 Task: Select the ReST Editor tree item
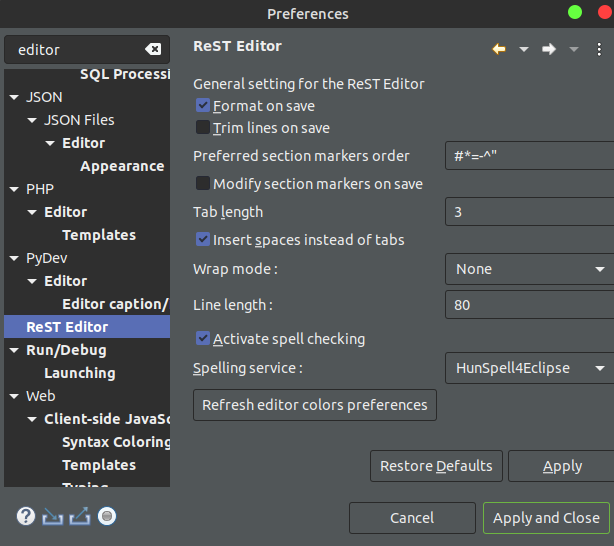click(x=87, y=327)
